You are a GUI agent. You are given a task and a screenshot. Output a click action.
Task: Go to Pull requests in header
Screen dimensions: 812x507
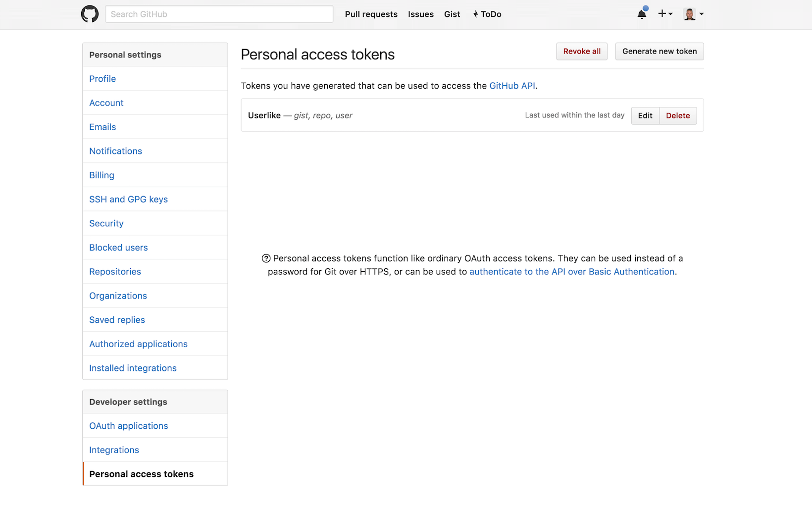(x=371, y=14)
